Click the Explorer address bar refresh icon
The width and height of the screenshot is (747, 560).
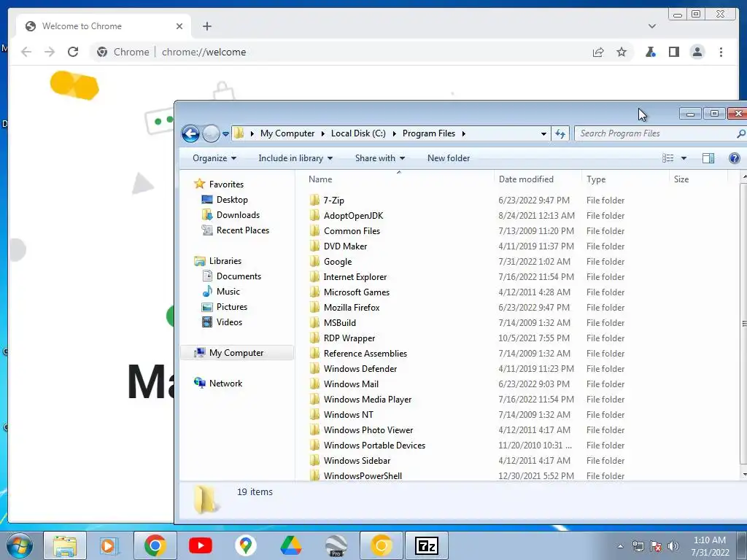coord(560,134)
